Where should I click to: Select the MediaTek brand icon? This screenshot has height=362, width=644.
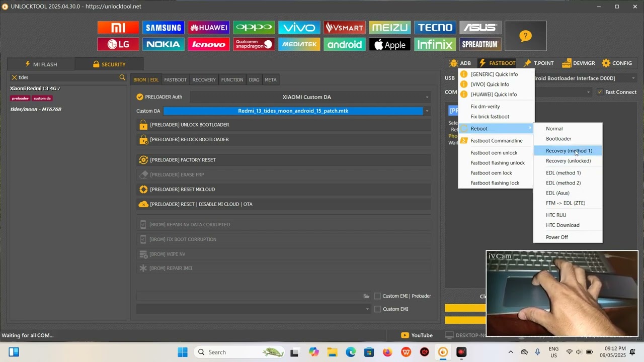click(299, 44)
